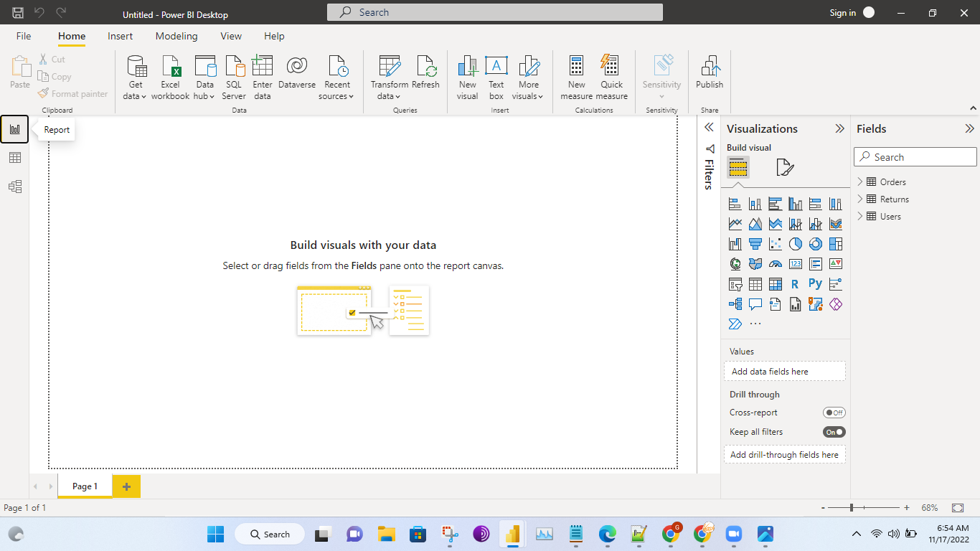Screen dimensions: 980x551
Task: Select the Paginated report visual
Action: tap(795, 304)
